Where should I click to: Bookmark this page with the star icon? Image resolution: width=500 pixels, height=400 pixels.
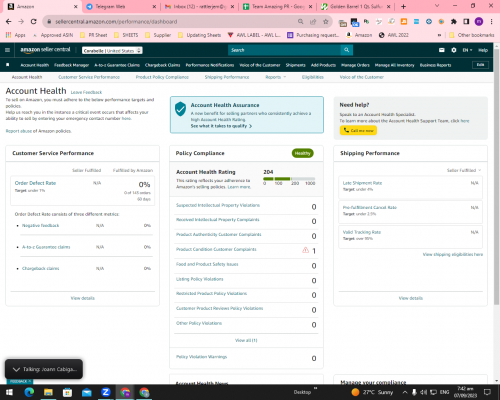326,22
